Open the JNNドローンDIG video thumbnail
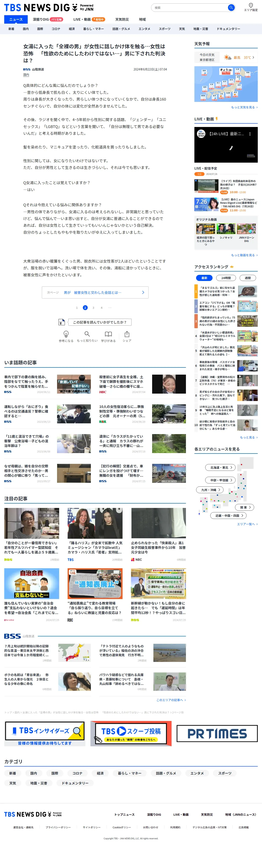Screen dimensions: 262x868 point(246,229)
